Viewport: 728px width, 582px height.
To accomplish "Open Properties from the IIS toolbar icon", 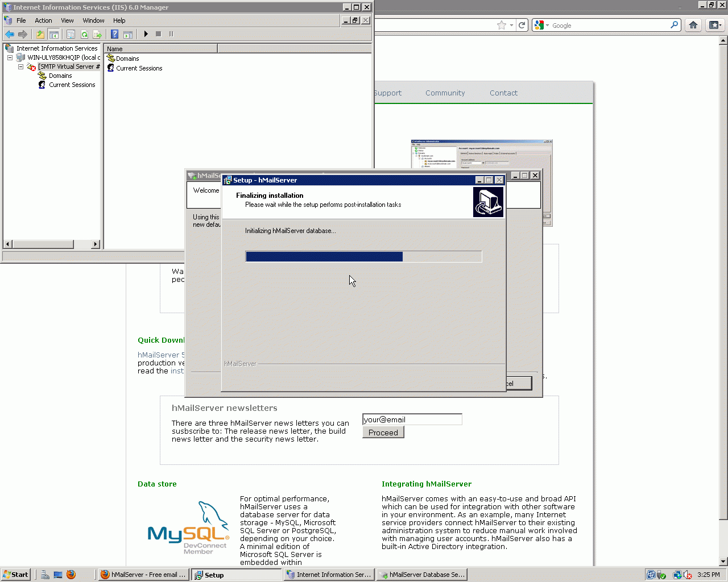I will point(71,34).
